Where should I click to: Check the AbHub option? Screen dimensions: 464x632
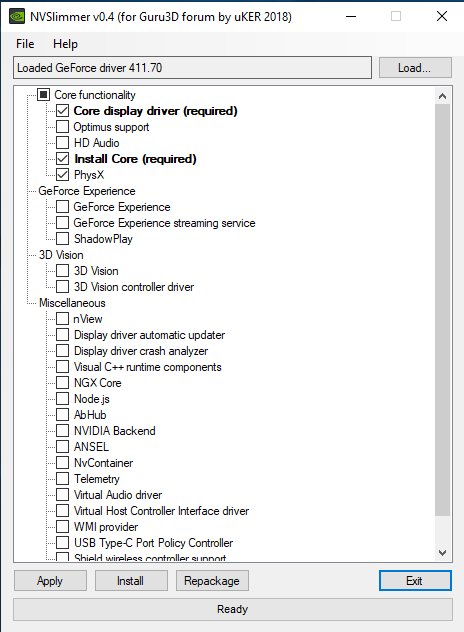pyautogui.click(x=62, y=414)
